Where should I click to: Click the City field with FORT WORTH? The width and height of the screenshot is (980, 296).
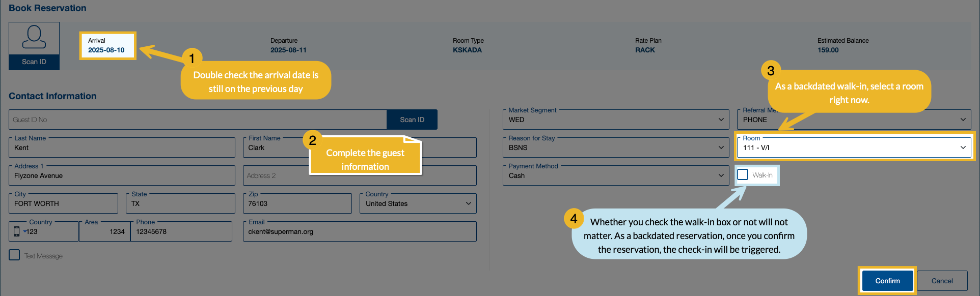tap(63, 204)
